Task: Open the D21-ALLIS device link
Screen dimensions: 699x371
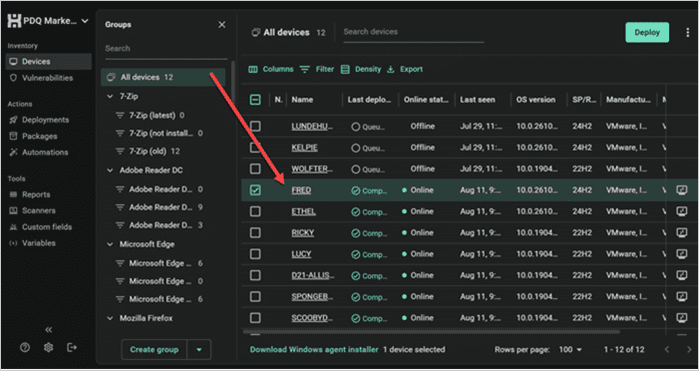Action: 313,276
